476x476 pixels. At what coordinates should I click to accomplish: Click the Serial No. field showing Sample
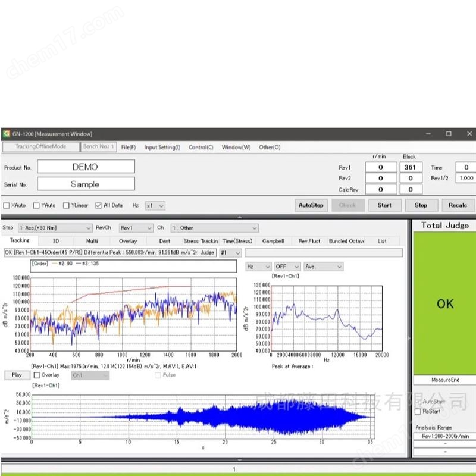coord(86,184)
